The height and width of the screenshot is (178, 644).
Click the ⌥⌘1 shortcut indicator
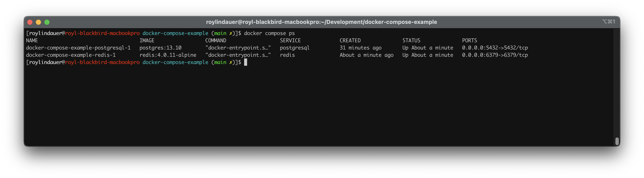coord(609,22)
